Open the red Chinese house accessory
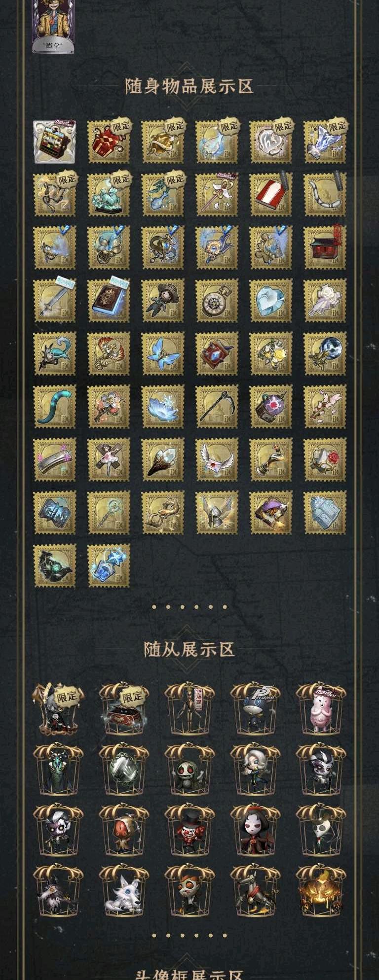The width and height of the screenshot is (379, 980). coord(325,247)
